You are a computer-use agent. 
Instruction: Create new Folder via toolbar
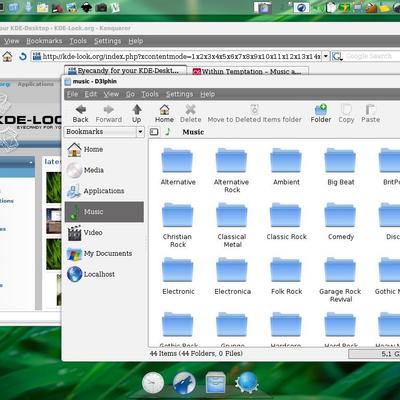[x=321, y=114]
